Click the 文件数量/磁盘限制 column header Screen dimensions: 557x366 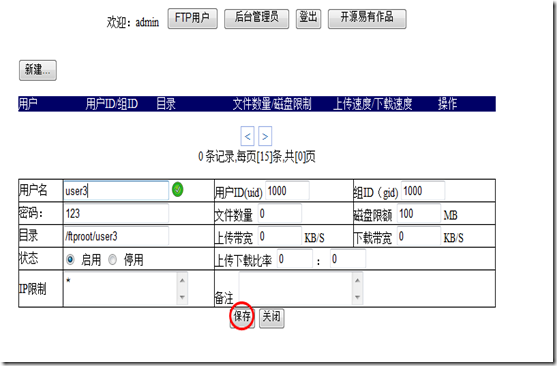tap(272, 104)
